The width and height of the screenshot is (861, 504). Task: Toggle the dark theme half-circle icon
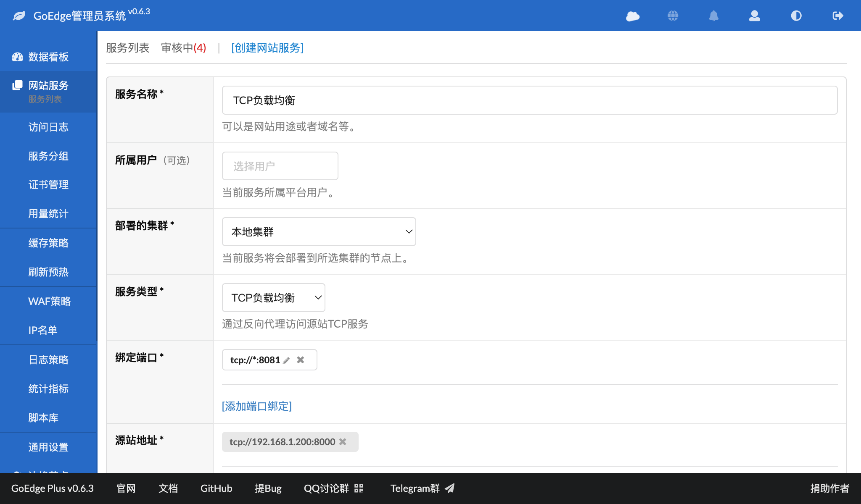pos(796,16)
